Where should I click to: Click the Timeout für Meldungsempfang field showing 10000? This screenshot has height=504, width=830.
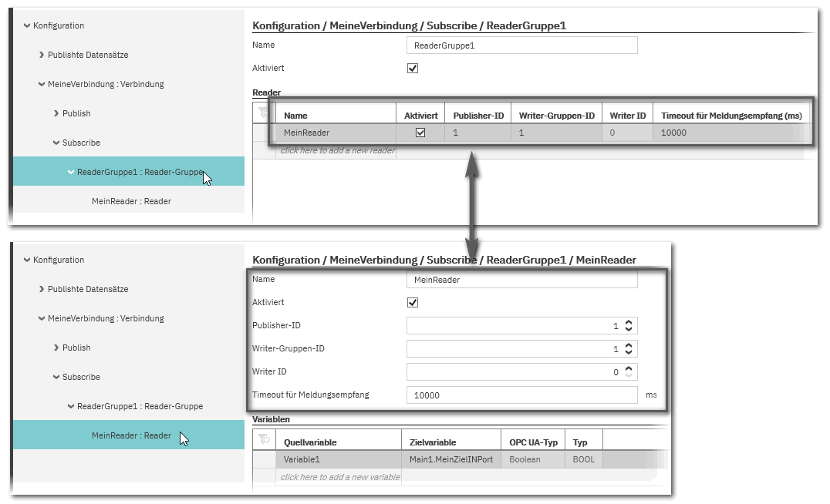pyautogui.click(x=522, y=395)
